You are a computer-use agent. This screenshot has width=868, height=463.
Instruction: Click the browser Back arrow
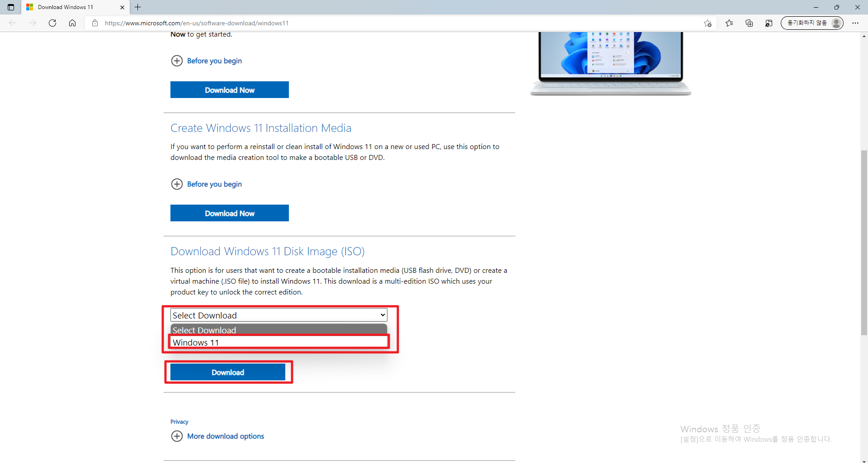13,23
